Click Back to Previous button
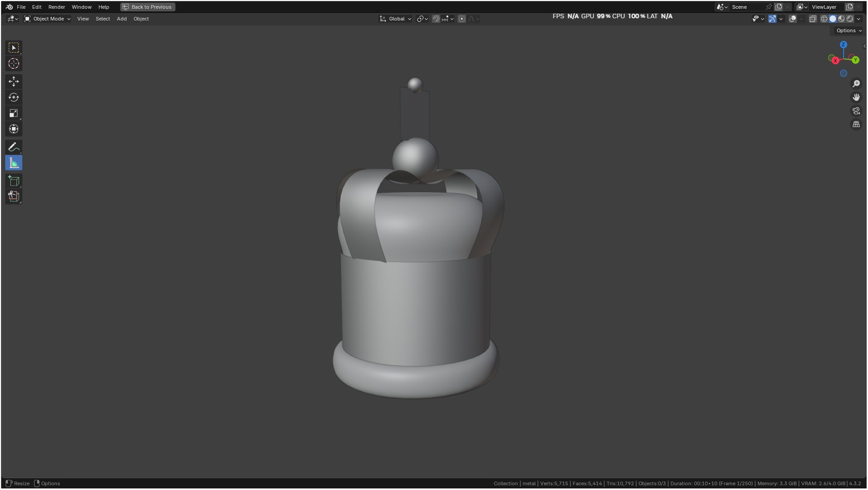The width and height of the screenshot is (868, 490). click(x=148, y=7)
